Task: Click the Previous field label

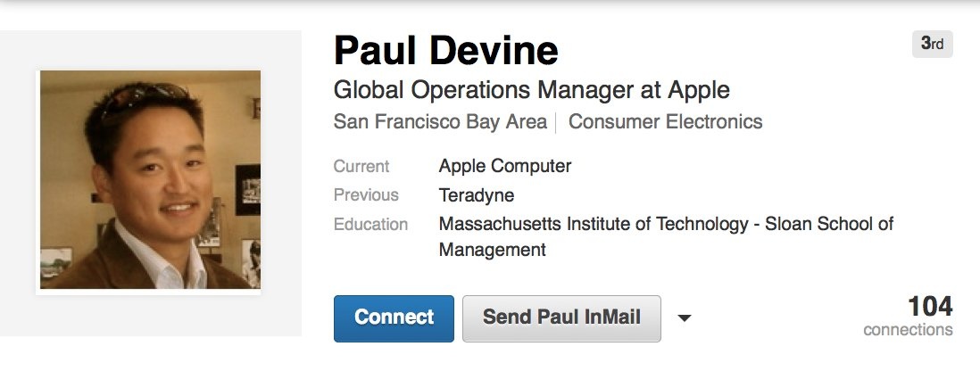Action: pyautogui.click(x=366, y=194)
